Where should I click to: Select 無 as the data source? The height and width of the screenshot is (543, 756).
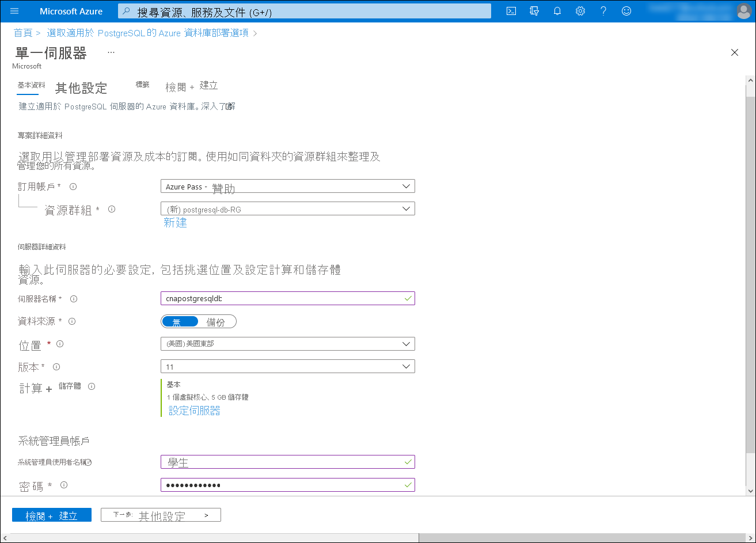[180, 321]
